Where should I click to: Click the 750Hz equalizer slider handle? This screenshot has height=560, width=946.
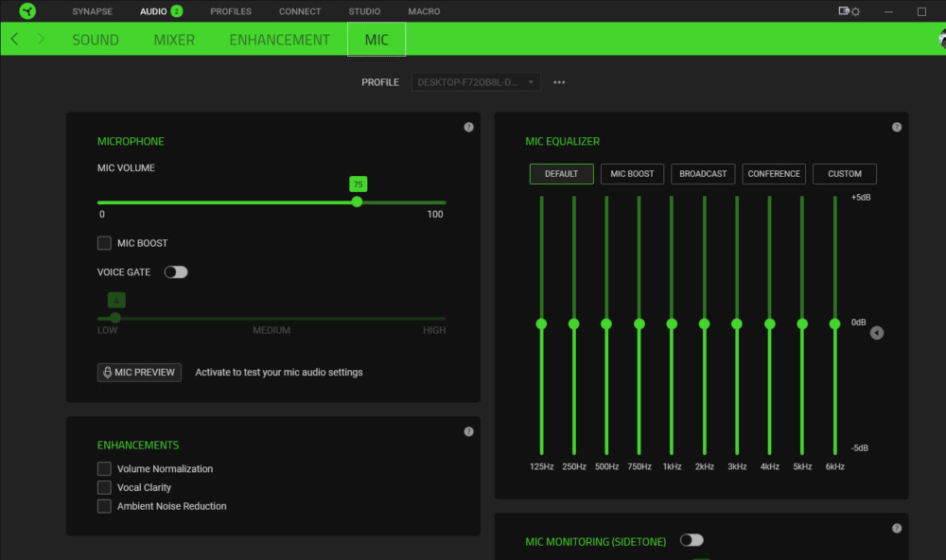click(x=639, y=324)
